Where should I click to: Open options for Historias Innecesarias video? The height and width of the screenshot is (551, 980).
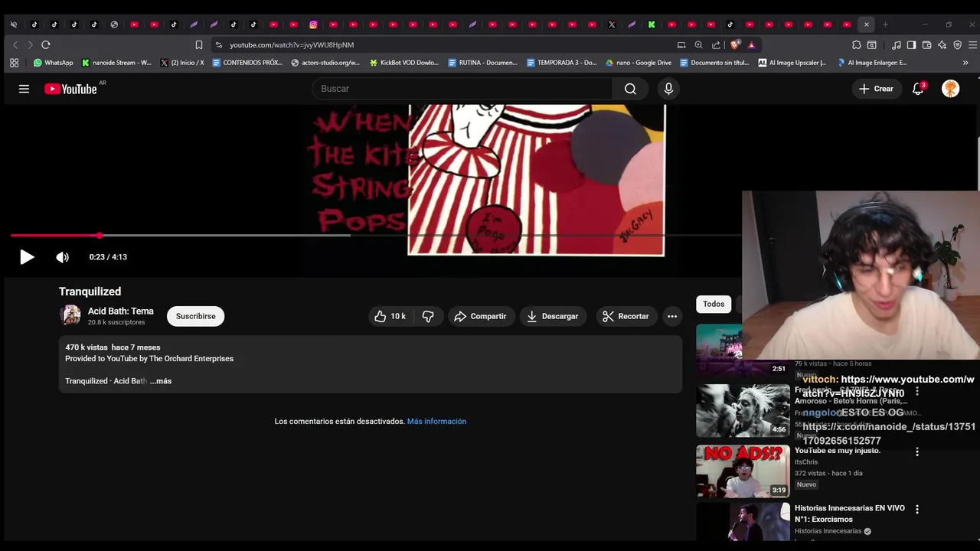click(x=917, y=509)
